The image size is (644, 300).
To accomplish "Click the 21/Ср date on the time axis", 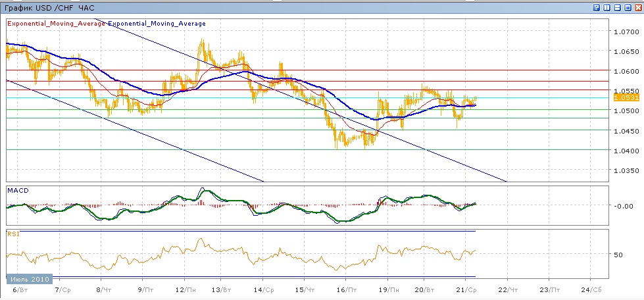I will pos(466,289).
